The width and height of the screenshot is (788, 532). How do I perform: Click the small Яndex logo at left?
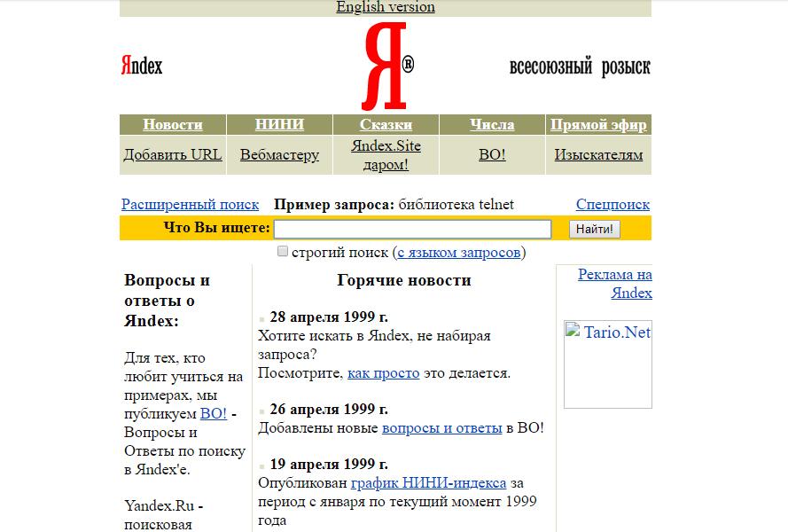click(142, 66)
